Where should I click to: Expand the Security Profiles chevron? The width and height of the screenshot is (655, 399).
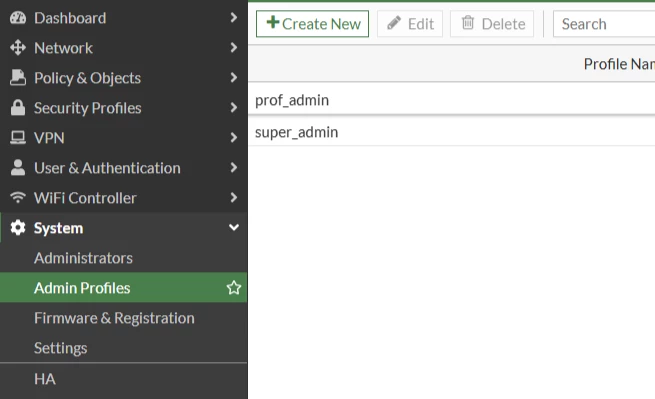tap(234, 107)
